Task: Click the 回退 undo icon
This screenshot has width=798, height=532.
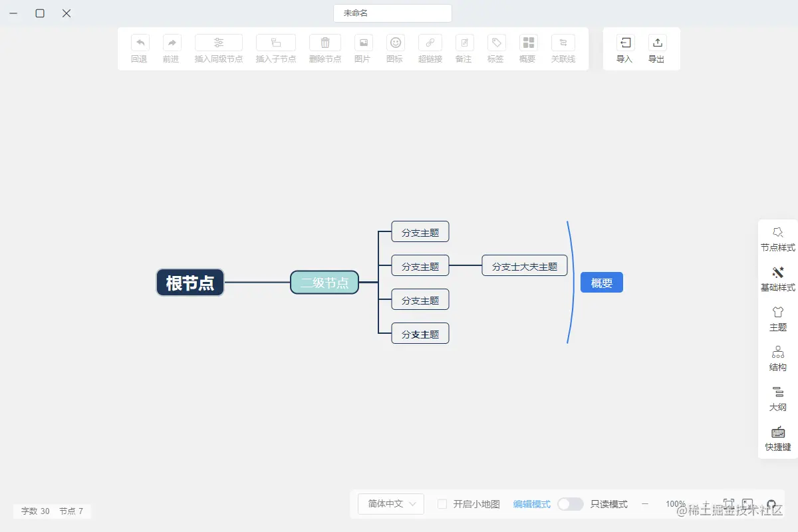Action: tap(140, 43)
